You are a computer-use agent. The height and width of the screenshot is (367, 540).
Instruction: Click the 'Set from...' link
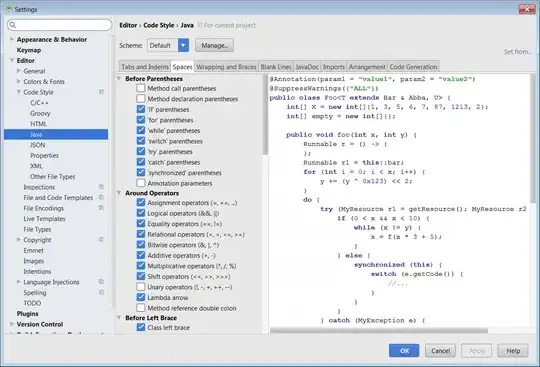click(x=518, y=52)
